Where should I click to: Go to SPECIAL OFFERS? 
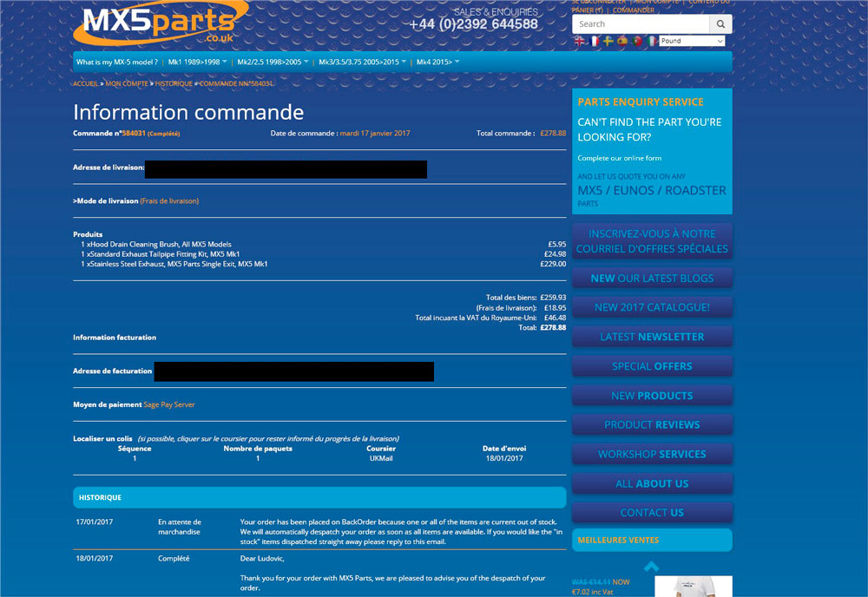pos(652,365)
